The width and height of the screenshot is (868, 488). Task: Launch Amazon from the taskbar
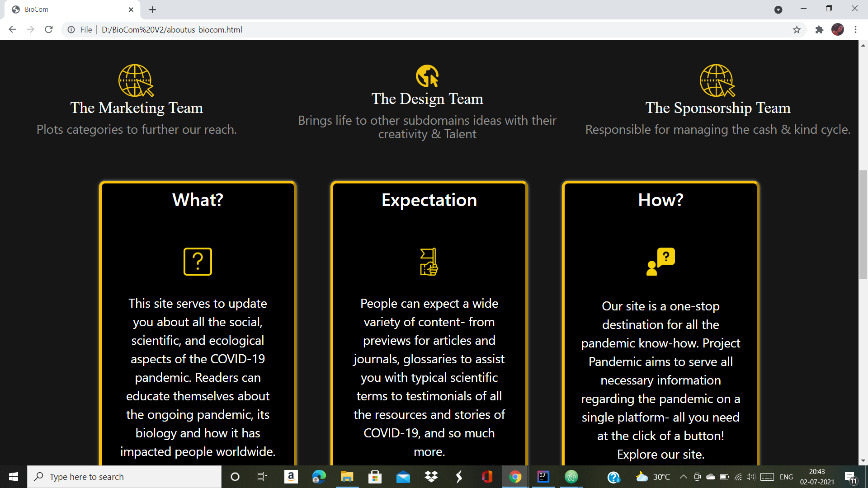(291, 477)
